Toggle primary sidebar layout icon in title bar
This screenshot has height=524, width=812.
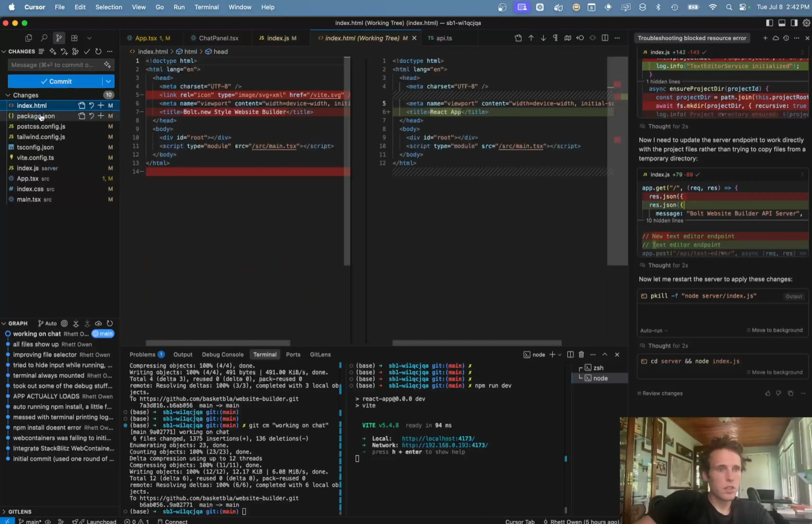coord(769,23)
